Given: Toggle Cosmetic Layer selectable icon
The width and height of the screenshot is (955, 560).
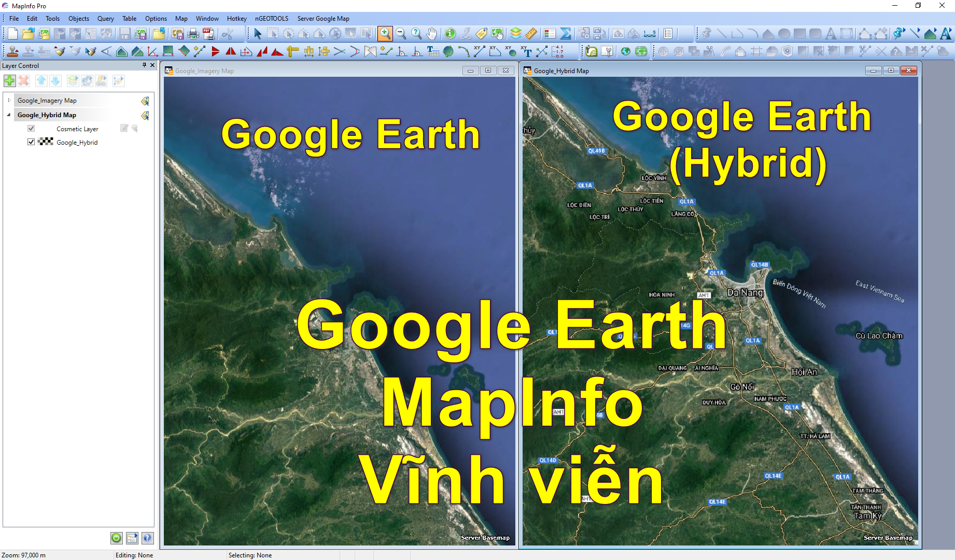Looking at the screenshot, I should (x=135, y=128).
